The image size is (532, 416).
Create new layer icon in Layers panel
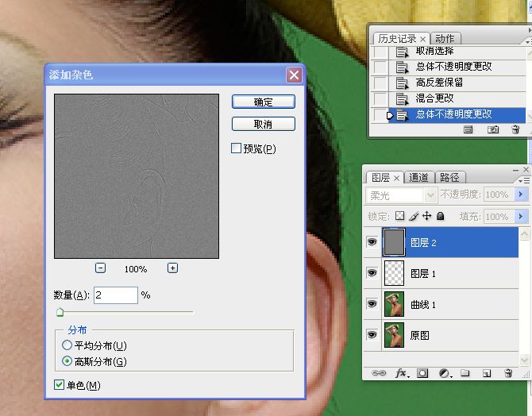pyautogui.click(x=487, y=373)
